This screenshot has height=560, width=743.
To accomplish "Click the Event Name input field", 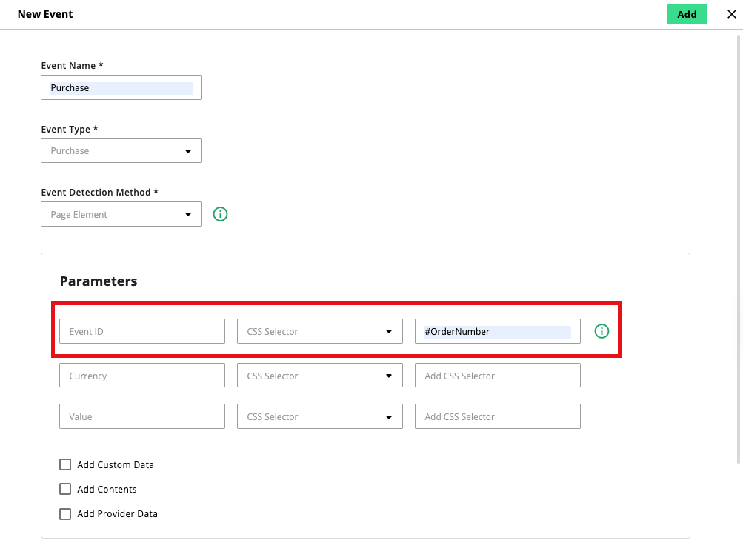I will [121, 87].
